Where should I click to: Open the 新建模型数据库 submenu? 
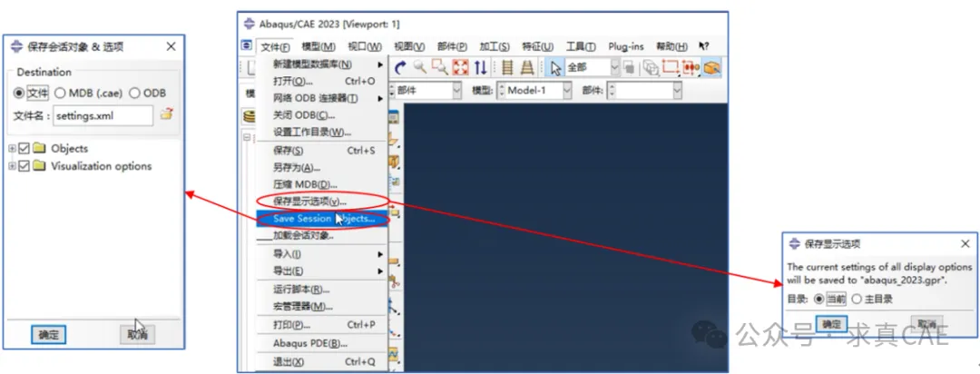click(x=322, y=64)
